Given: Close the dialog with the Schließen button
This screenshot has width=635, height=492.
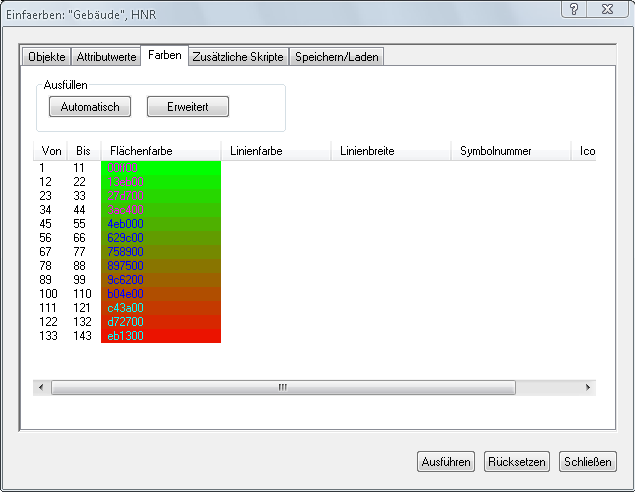Looking at the screenshot, I should click(588, 462).
